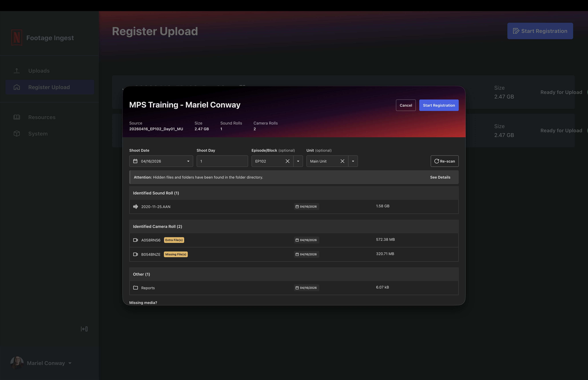This screenshot has width=588, height=380.
Task: Clear the Main Unit selection
Action: [x=342, y=161]
